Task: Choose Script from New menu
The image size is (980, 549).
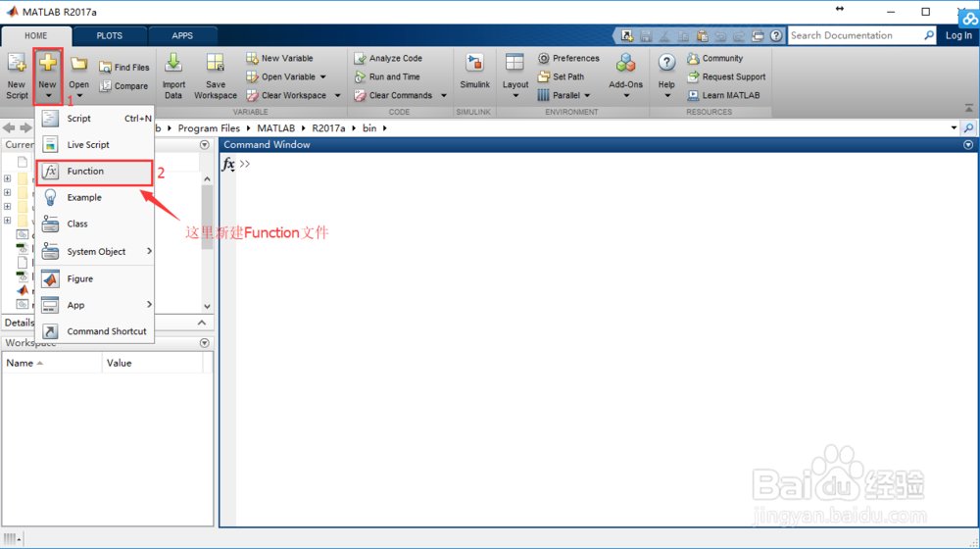Action: pos(94,119)
